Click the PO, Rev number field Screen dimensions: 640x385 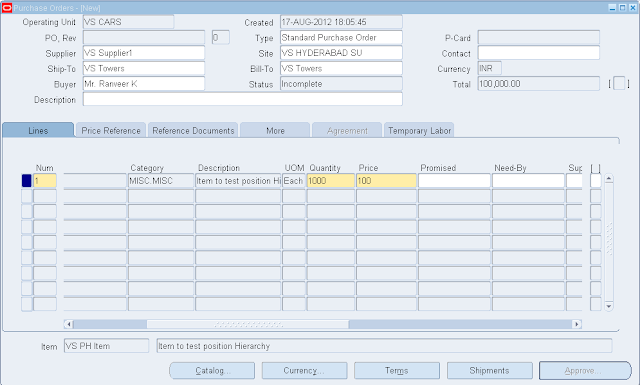[144, 38]
